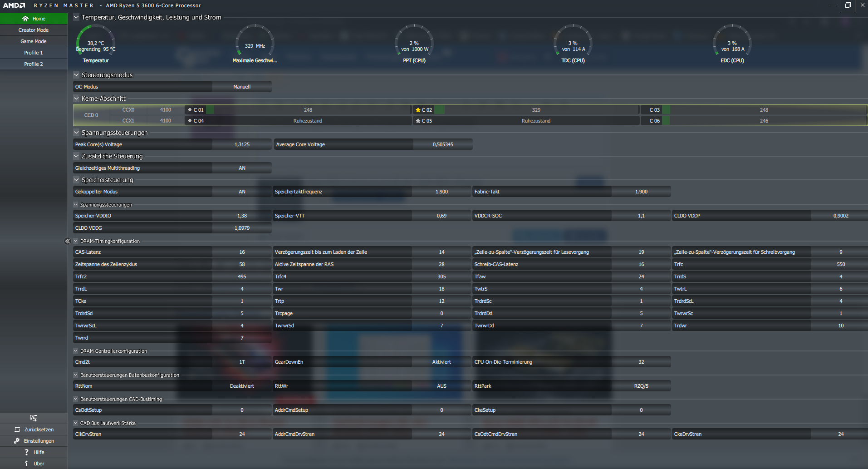Open Über information
The width and height of the screenshot is (868, 469).
click(x=34, y=464)
